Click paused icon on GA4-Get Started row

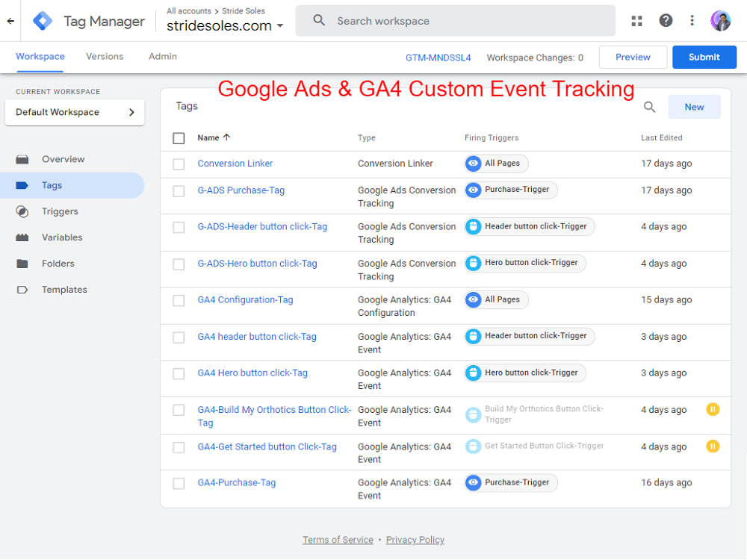point(713,447)
